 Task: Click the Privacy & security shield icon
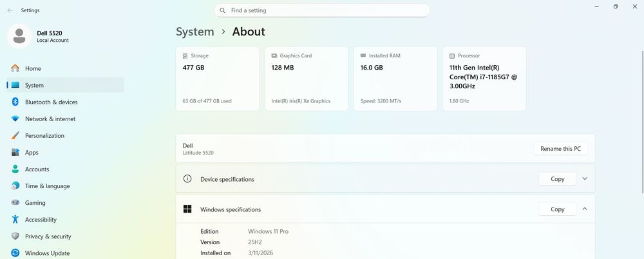click(x=15, y=236)
